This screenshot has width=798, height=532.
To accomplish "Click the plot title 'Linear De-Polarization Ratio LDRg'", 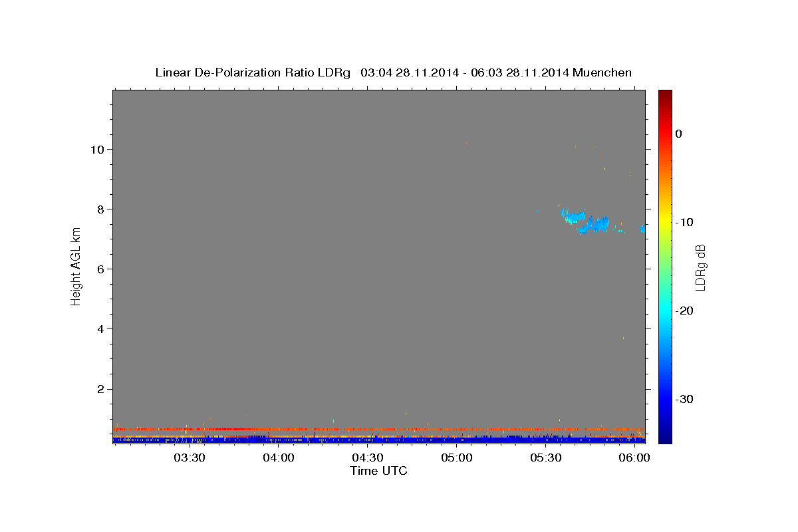I will tap(253, 72).
